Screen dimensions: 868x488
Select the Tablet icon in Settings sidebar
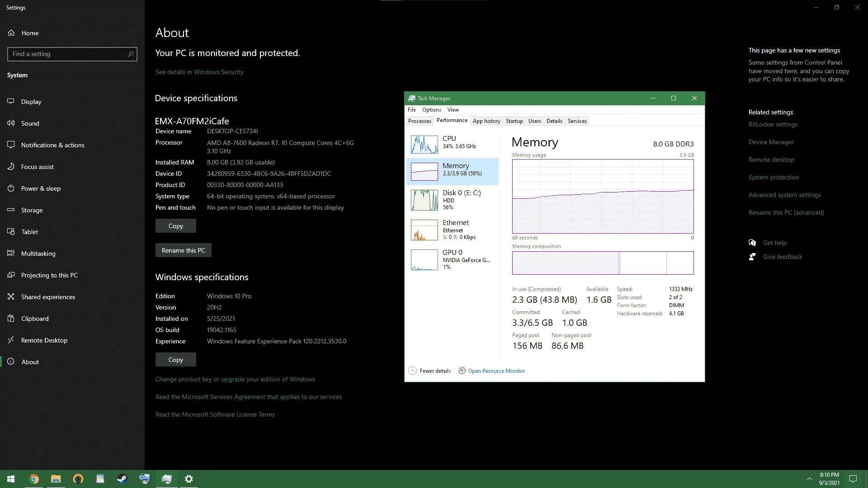click(x=11, y=232)
